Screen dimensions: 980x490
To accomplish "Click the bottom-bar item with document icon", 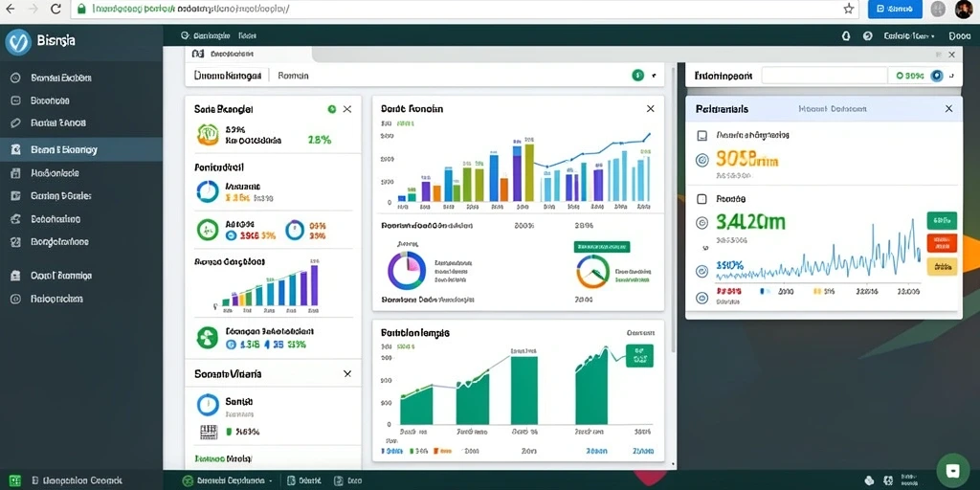I will [303, 480].
